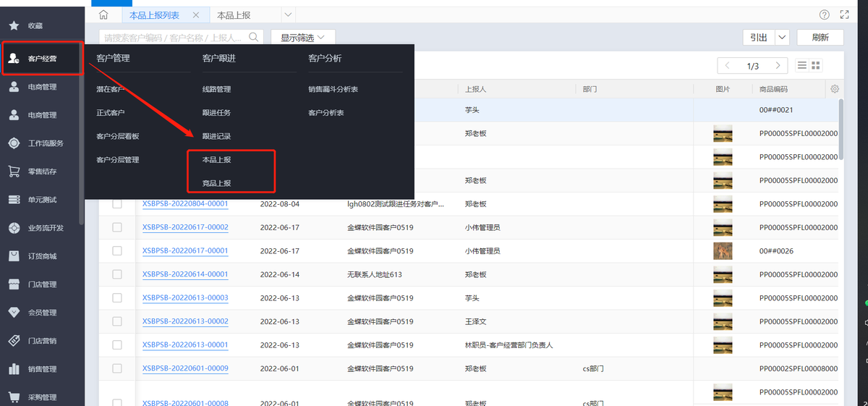Select 正式客户 menu item
Image resolution: width=868 pixels, height=406 pixels.
(x=111, y=113)
